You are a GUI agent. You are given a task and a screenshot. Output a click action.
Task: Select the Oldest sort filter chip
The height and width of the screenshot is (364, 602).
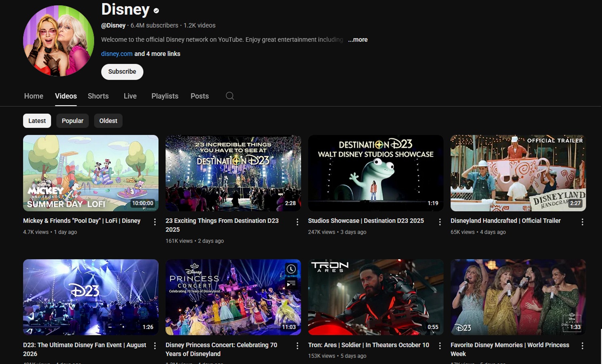pos(108,121)
